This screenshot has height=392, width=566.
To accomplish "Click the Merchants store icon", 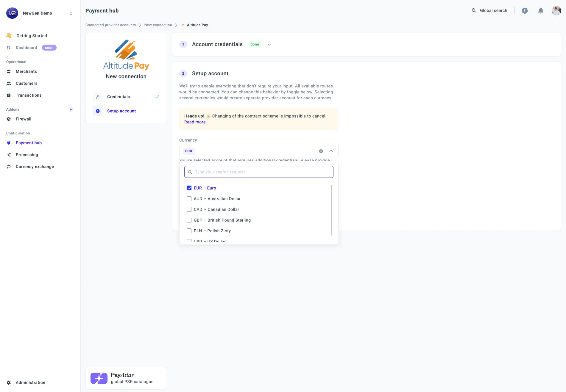I will [9, 71].
